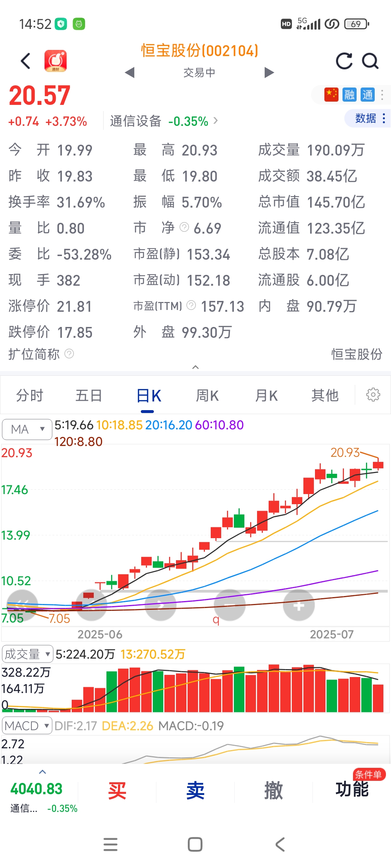The image size is (391, 868).
Task: Tap the 成交额 38.45亿 value
Action: 332,176
